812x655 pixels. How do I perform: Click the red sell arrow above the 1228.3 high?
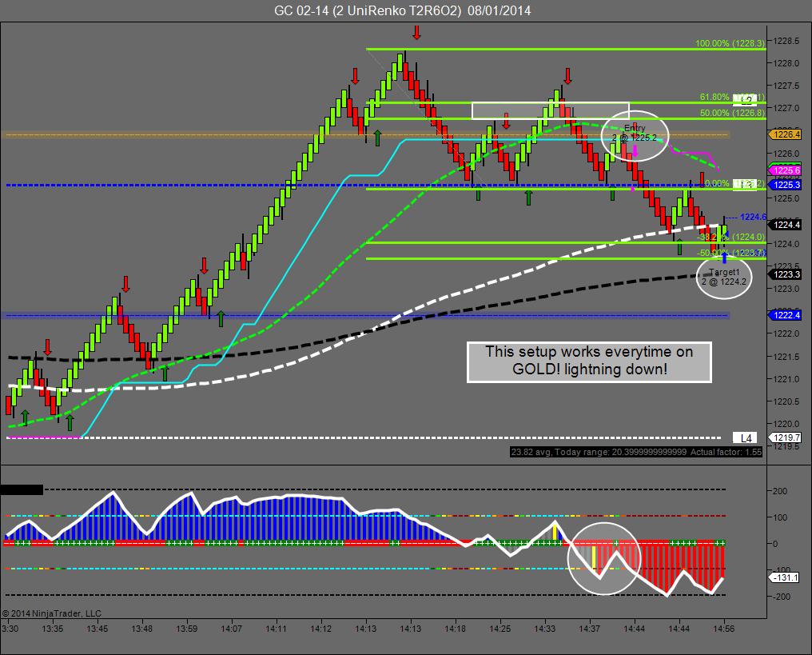coord(416,32)
